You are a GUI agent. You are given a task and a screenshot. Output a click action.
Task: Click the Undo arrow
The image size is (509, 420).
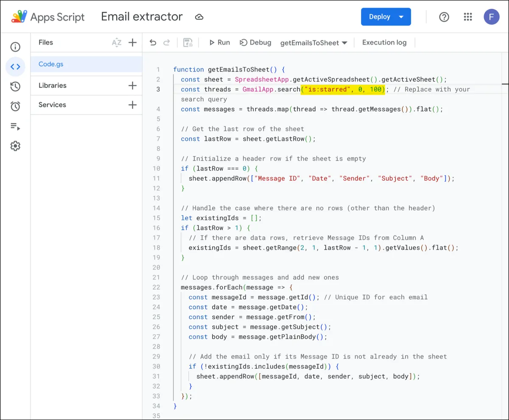[153, 42]
